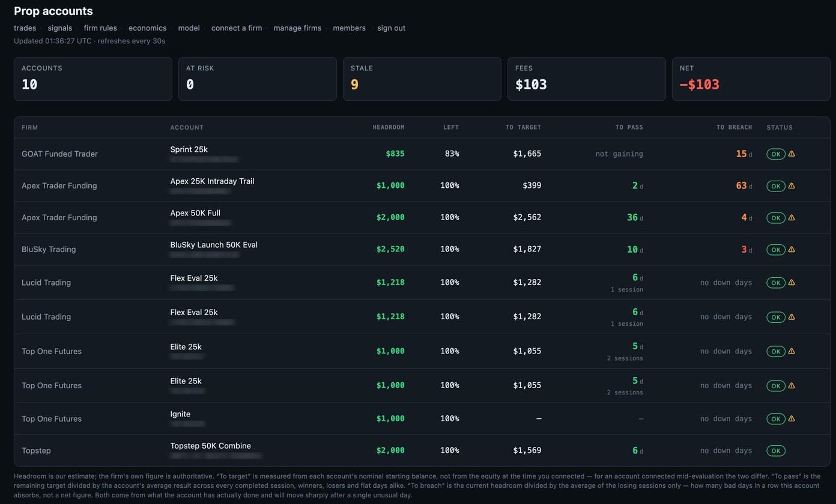Click the HEADROOM column header

coord(389,127)
